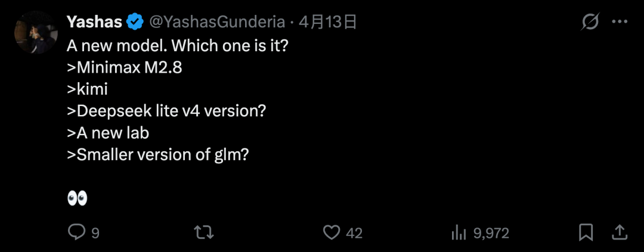
Task: Click the repost arrows icon
Action: tap(204, 232)
